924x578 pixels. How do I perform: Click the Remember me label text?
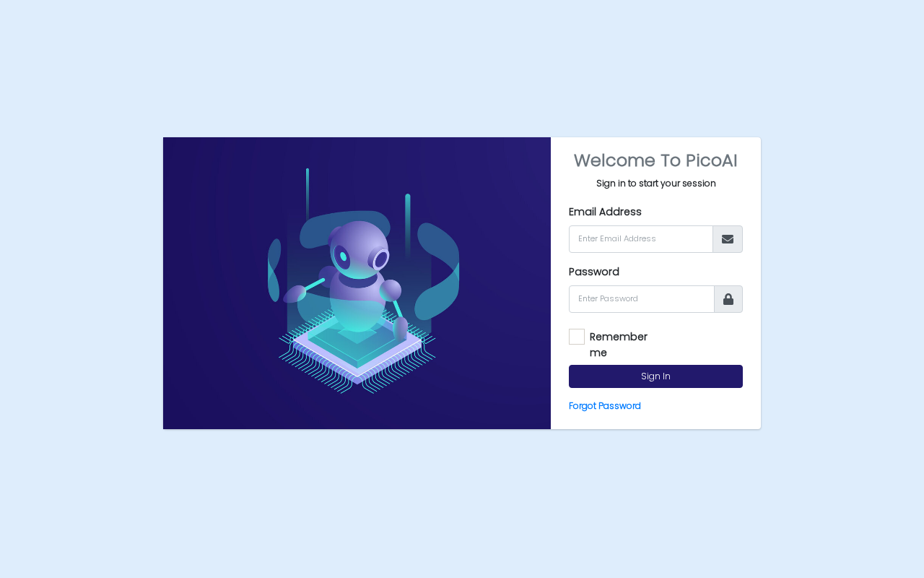tap(619, 345)
